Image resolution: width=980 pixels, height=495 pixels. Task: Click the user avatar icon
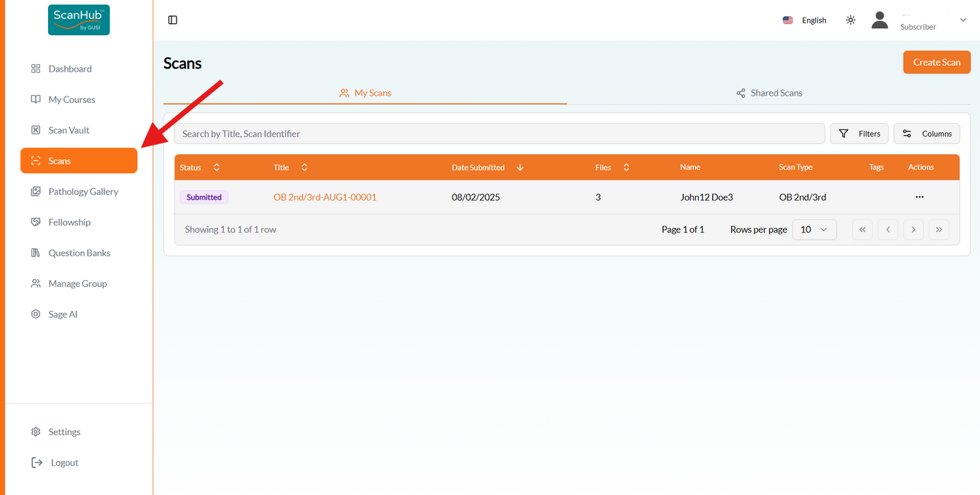880,20
